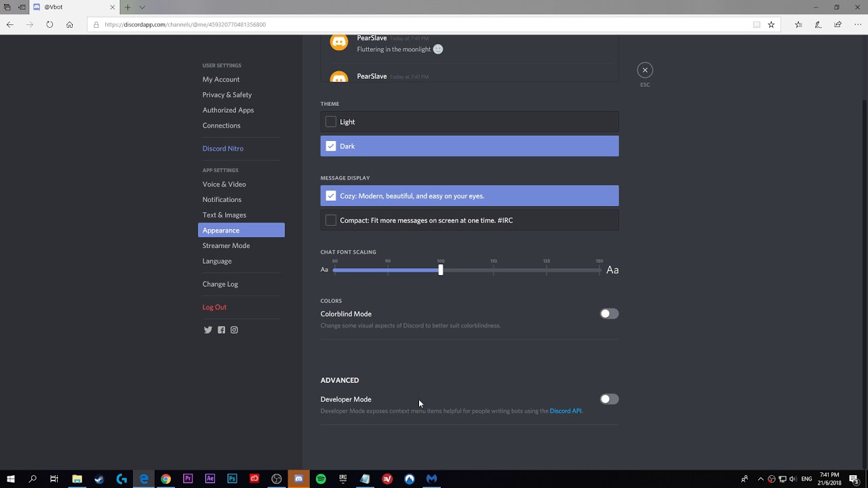The height and width of the screenshot is (488, 868).
Task: Go back in the Edge browser
Action: (x=9, y=24)
